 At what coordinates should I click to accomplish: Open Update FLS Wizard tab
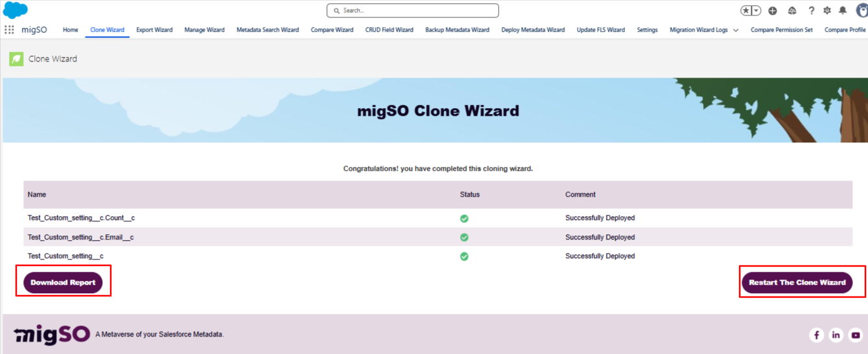pos(601,30)
